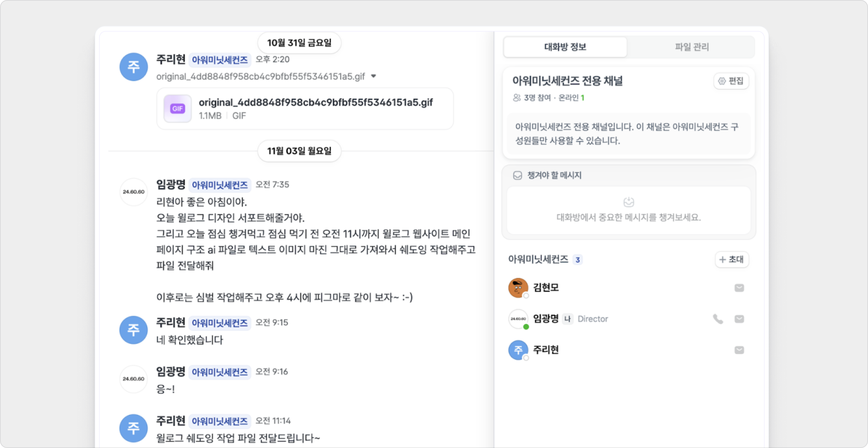Click the member count badge next to 아워미닛세컨즈
Screen dimensions: 868x448
point(576,259)
